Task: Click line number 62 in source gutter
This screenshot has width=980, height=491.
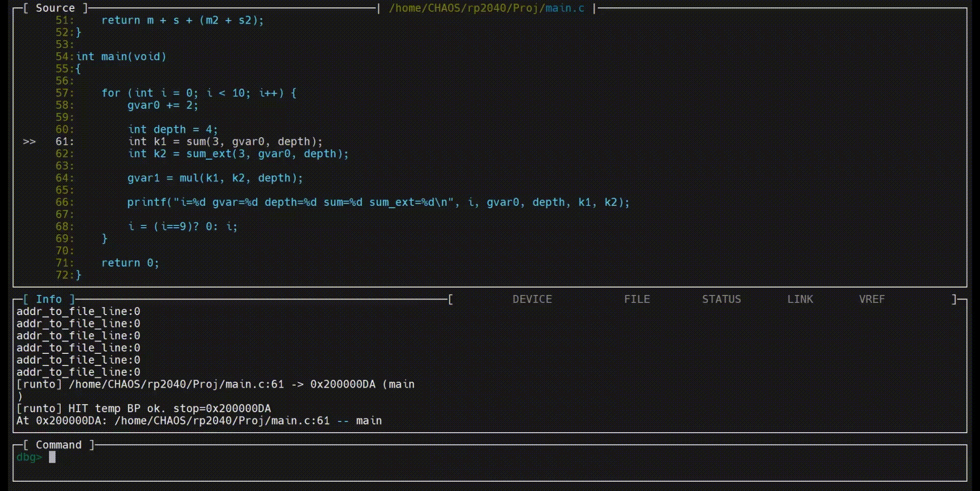Action: pos(64,154)
